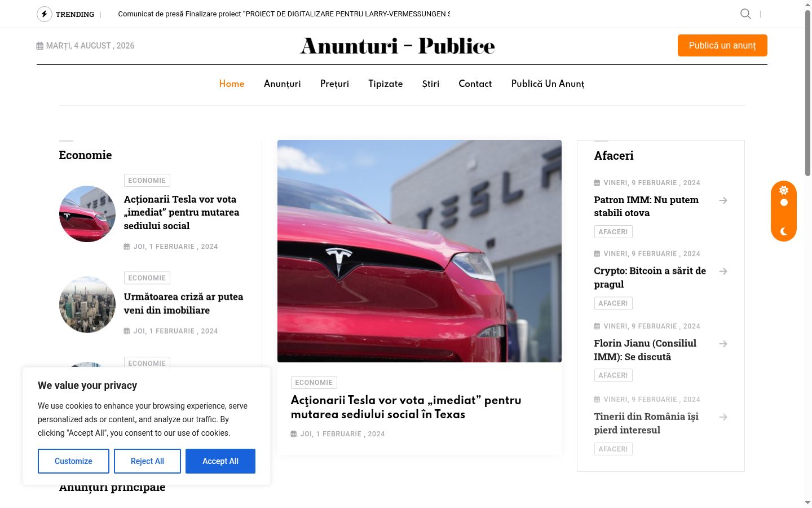The image size is (812, 508).
Task: Open article Următoarea criză ar putea veni
Action: click(184, 304)
